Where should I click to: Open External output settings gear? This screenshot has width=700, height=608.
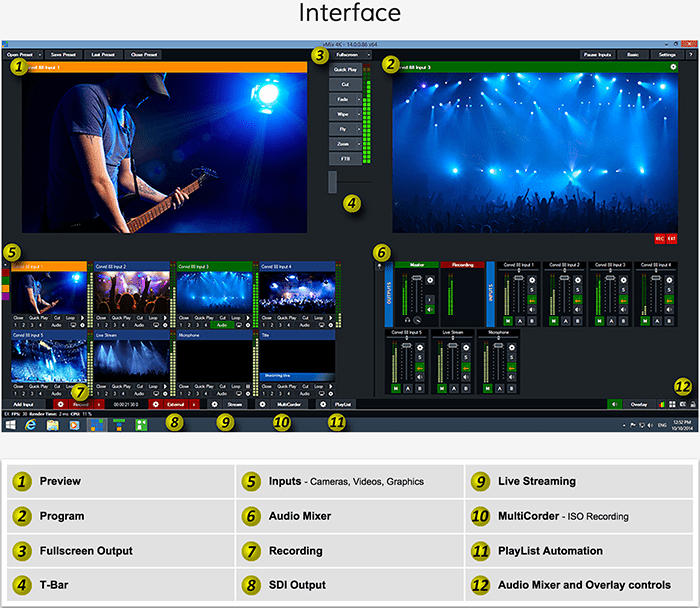point(155,404)
